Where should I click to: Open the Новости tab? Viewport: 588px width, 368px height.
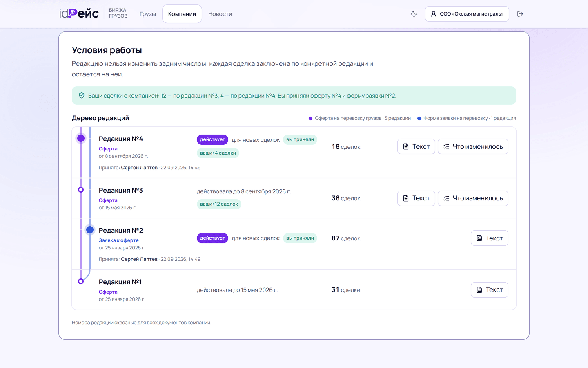pos(220,14)
